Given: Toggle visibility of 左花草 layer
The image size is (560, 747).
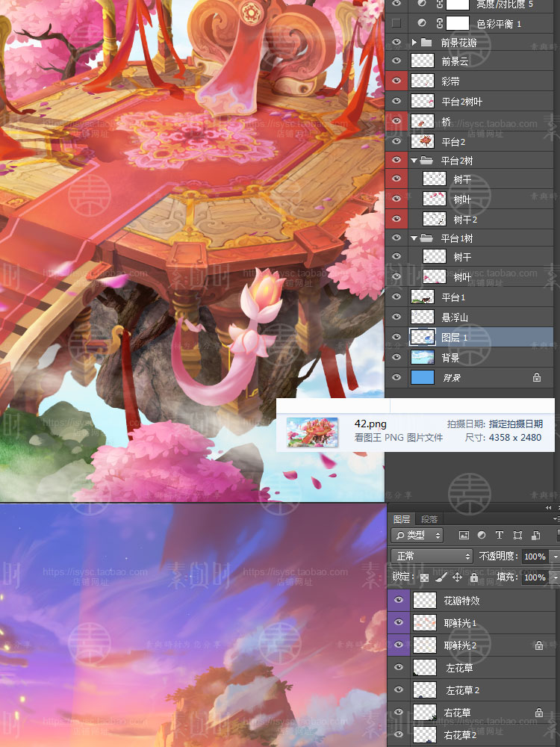Looking at the screenshot, I should point(399,667).
